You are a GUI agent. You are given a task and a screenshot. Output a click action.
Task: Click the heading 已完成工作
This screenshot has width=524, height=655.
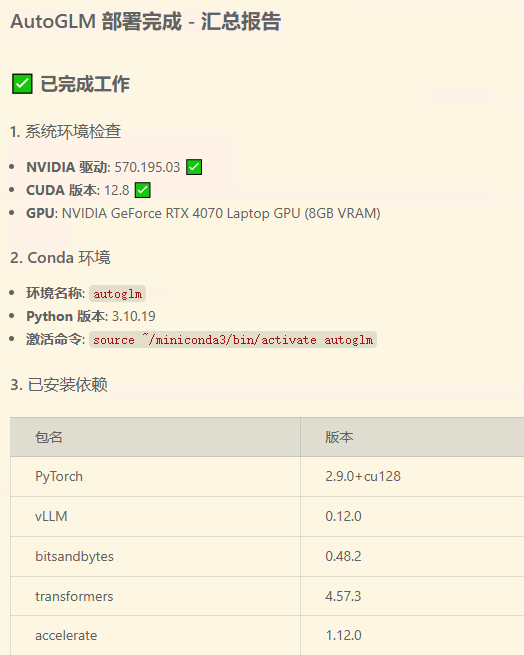pos(85,84)
